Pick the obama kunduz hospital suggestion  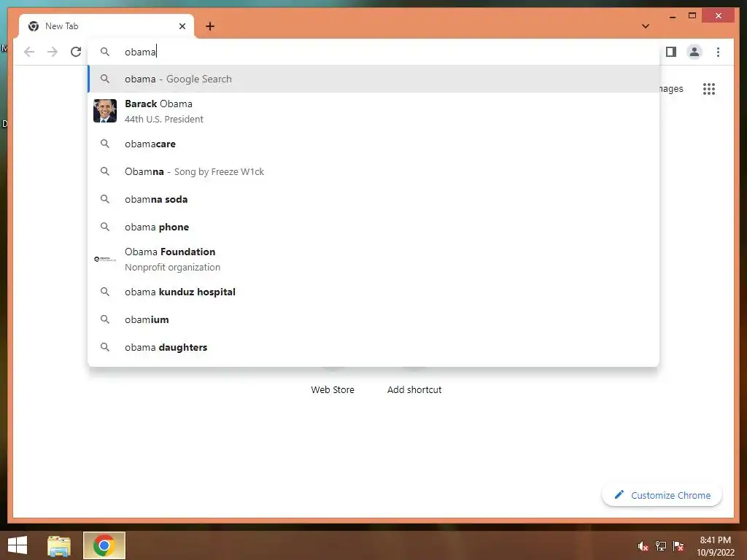coord(374,292)
